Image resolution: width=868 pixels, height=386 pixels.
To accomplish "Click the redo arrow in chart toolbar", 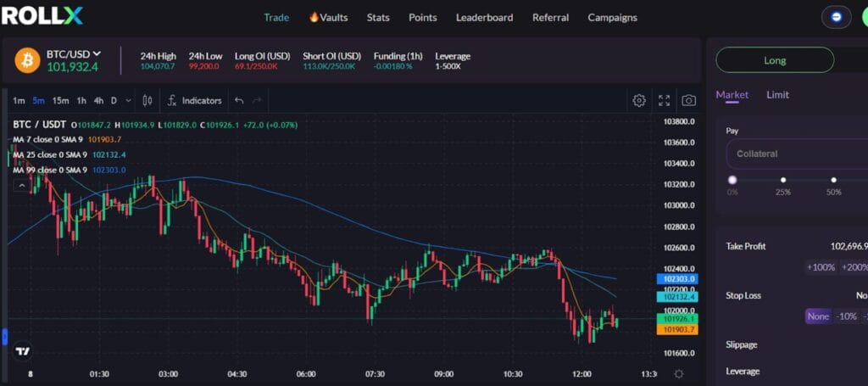I will pyautogui.click(x=256, y=100).
